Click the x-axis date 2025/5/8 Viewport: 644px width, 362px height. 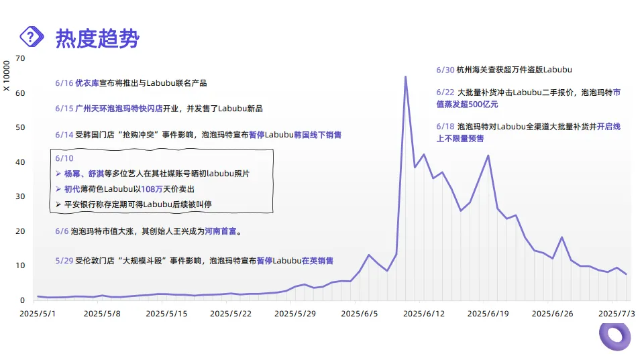pyautogui.click(x=102, y=314)
